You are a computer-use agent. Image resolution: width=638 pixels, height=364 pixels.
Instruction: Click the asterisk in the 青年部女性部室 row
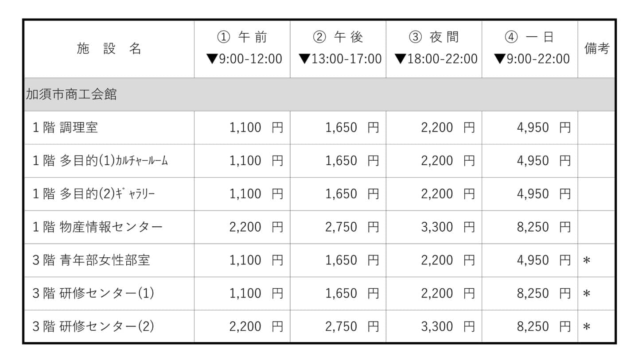coord(587,261)
